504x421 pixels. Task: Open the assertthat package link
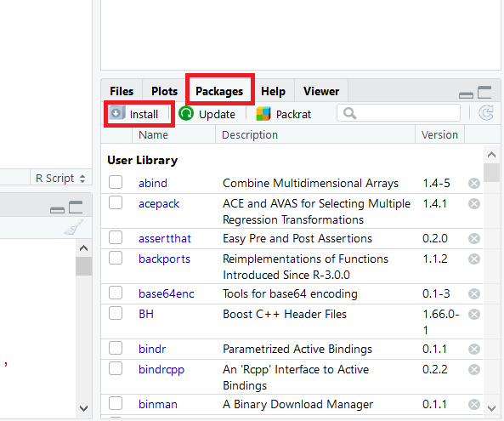pos(165,239)
